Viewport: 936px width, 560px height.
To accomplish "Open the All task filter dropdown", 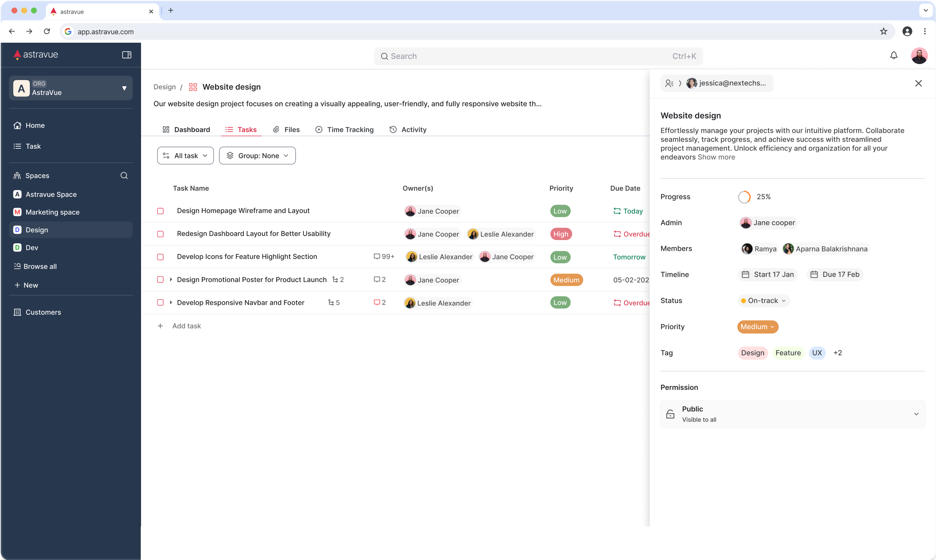I will pyautogui.click(x=185, y=156).
